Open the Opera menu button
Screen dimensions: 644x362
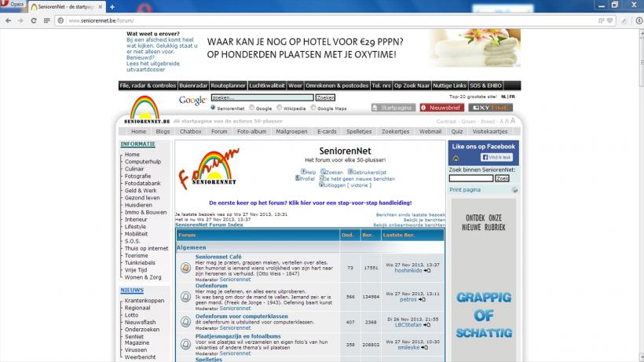click(13, 5)
